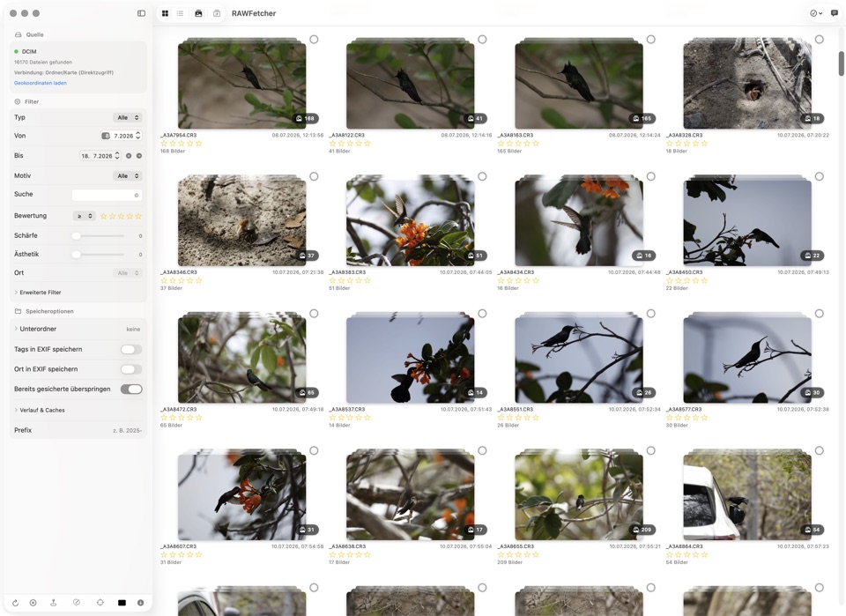Toggle Tags in EXIF speichern switch
Screen dimensions: 846x616
(x=131, y=350)
